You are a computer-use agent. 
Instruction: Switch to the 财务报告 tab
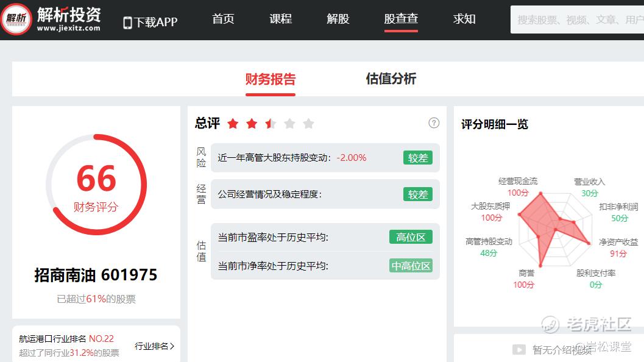[x=271, y=79]
